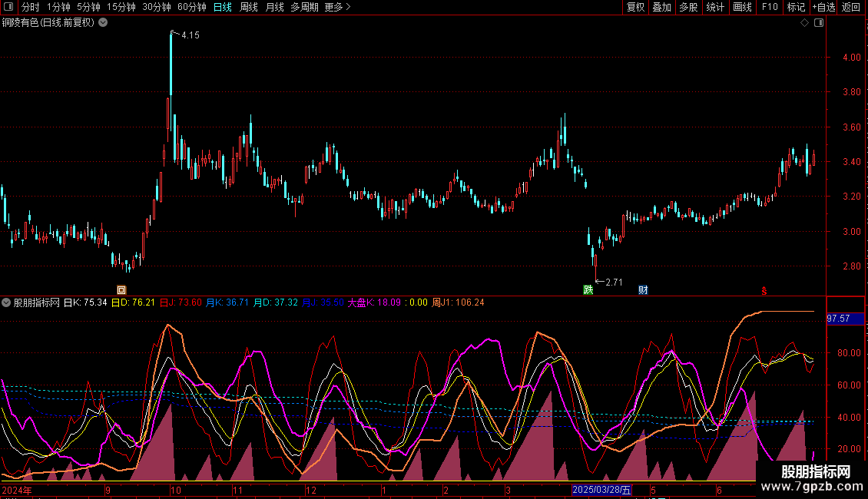The height and width of the screenshot is (499, 868).
Task: Open the 股朋指标网 indicator dropdown arrow
Action: coord(6,302)
